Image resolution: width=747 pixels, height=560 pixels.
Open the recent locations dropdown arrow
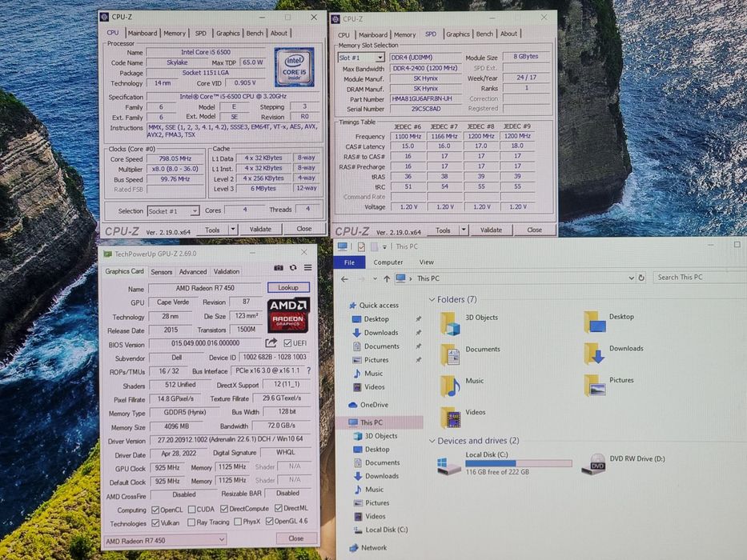point(375,278)
